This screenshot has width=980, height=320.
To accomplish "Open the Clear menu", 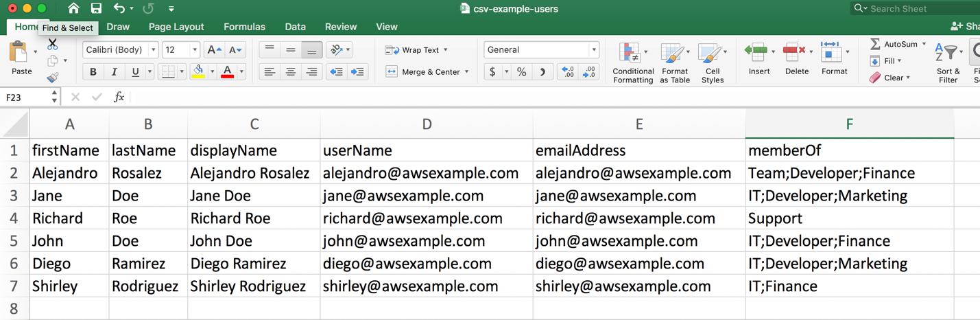I will [889, 78].
